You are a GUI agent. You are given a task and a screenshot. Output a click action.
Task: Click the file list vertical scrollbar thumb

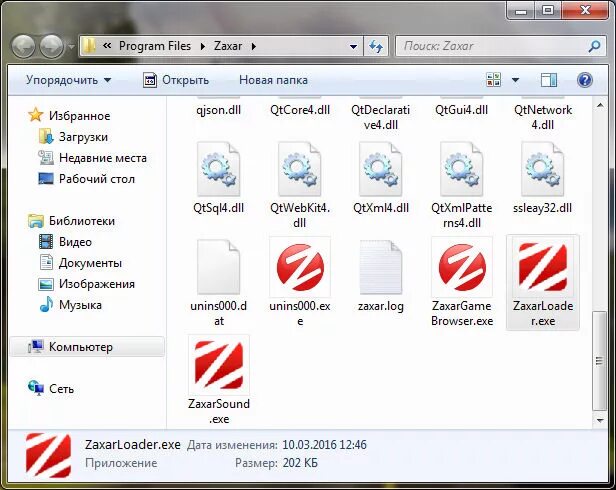pyautogui.click(x=600, y=361)
